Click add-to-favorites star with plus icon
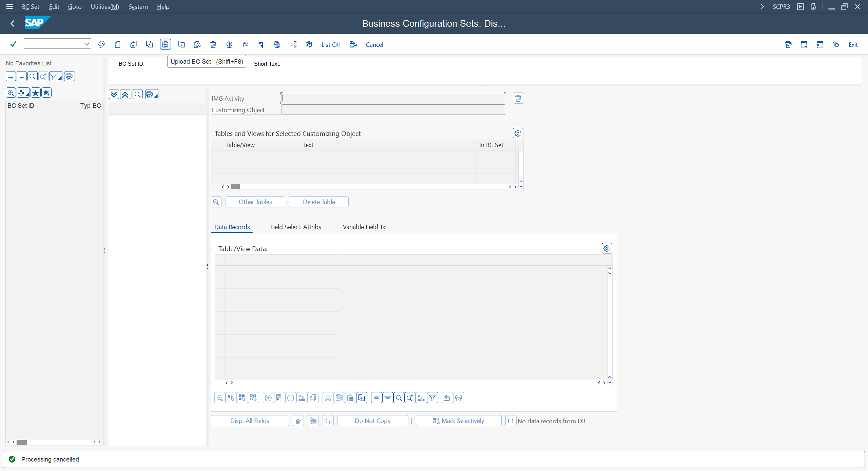This screenshot has height=471, width=868. 46,93
